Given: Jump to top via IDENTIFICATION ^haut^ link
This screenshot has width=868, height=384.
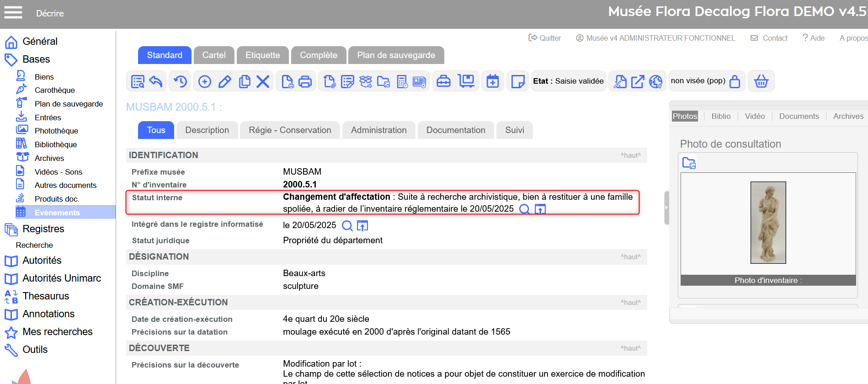Looking at the screenshot, I should coord(630,155).
